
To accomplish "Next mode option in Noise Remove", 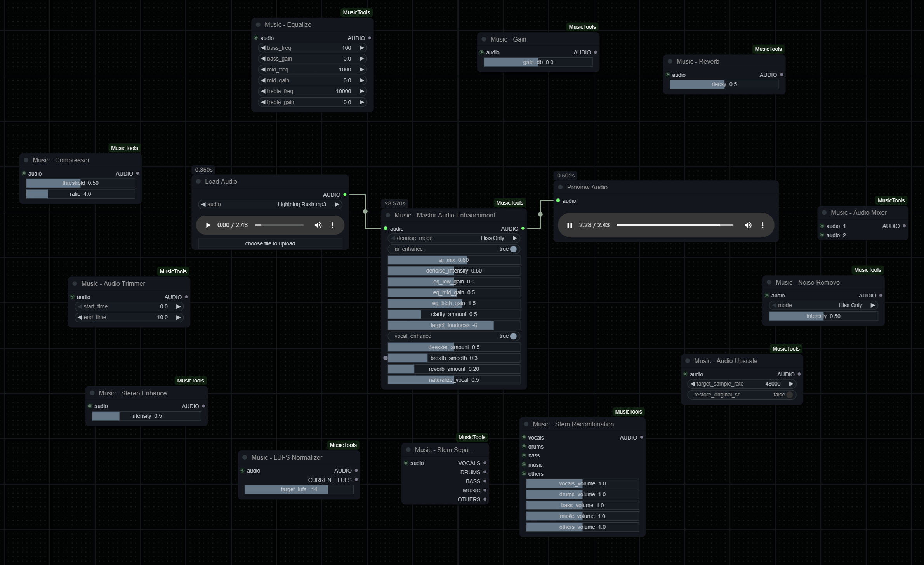I will coord(873,305).
